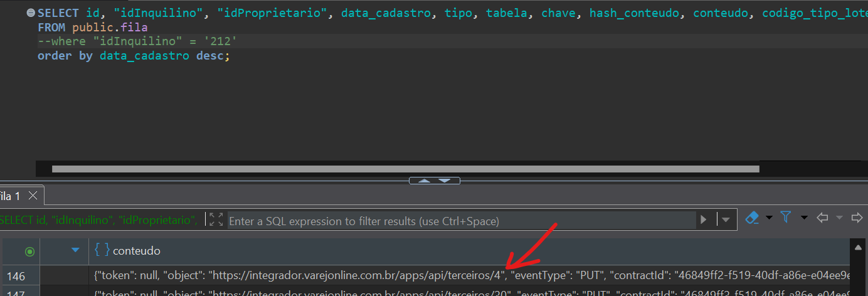
Task: Click the SQL editor horizontal scrollbar
Action: pos(406,169)
